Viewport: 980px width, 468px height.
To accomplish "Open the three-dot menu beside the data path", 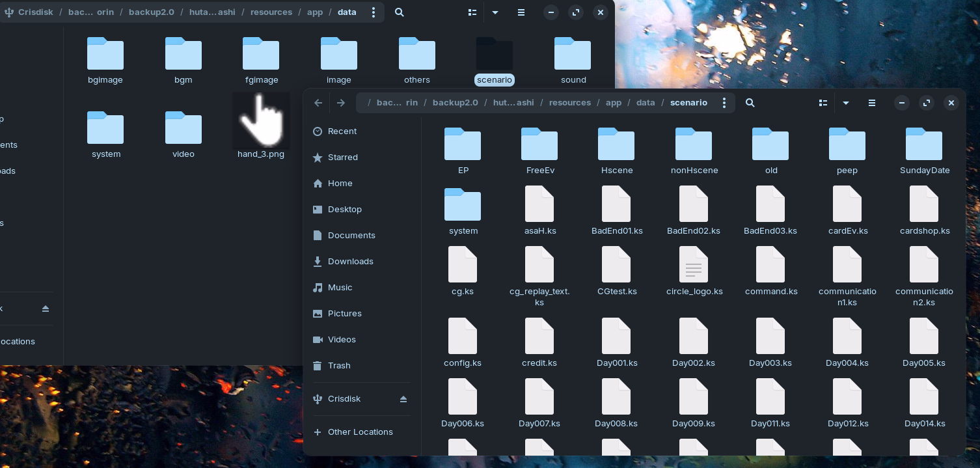I will point(373,12).
